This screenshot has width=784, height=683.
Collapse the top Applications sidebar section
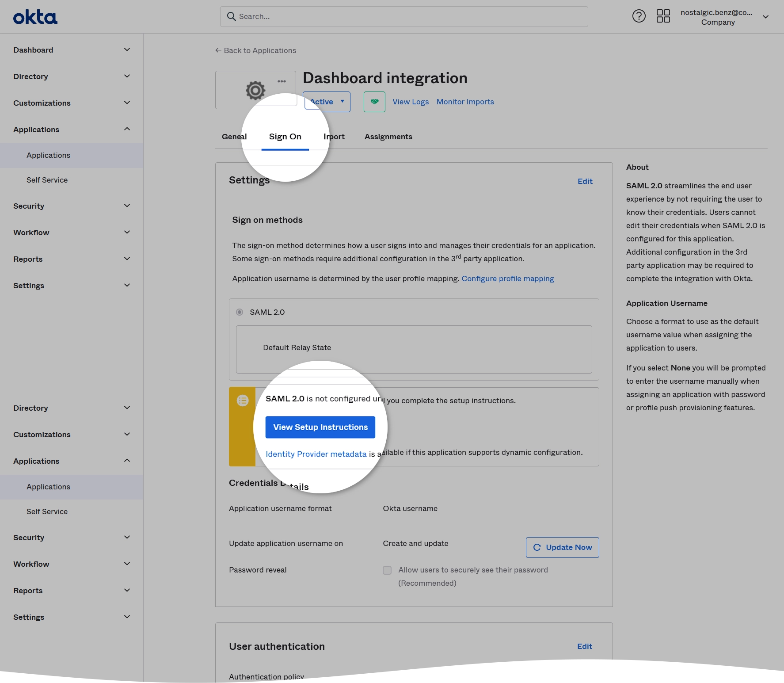(x=72, y=130)
